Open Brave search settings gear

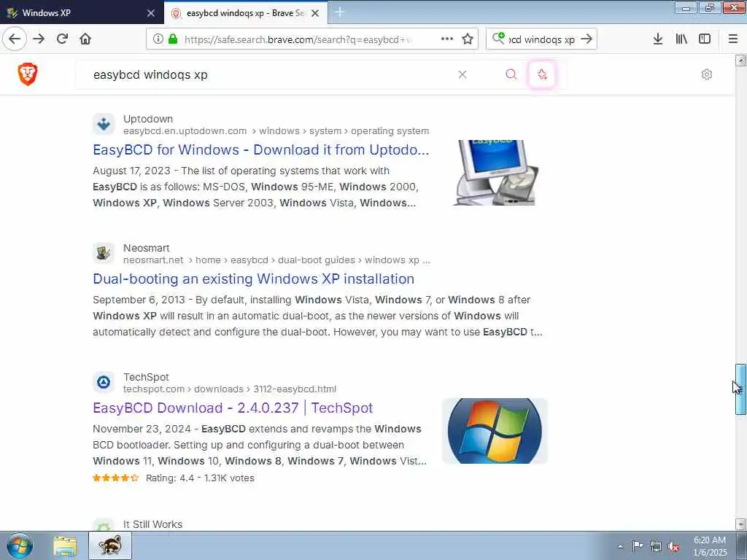(706, 74)
